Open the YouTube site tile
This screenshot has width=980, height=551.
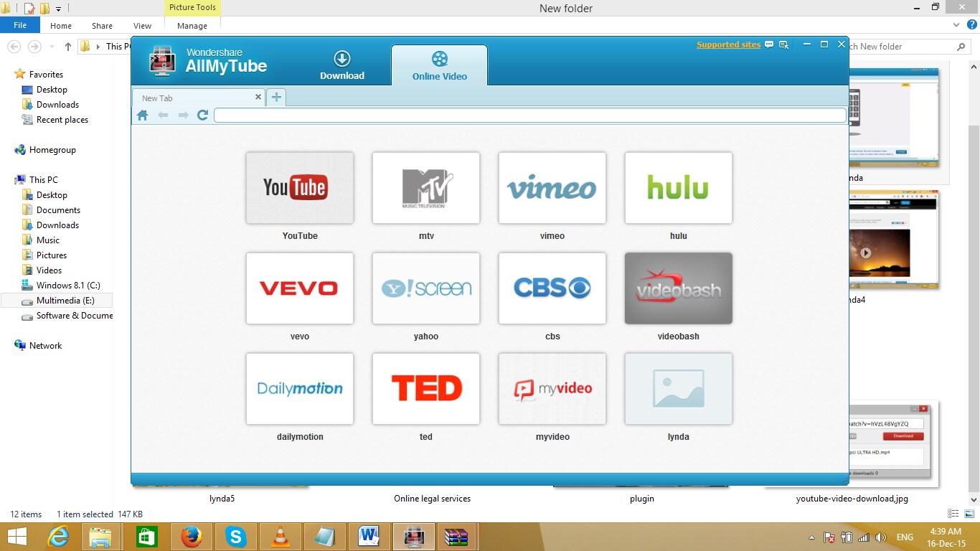pyautogui.click(x=300, y=188)
